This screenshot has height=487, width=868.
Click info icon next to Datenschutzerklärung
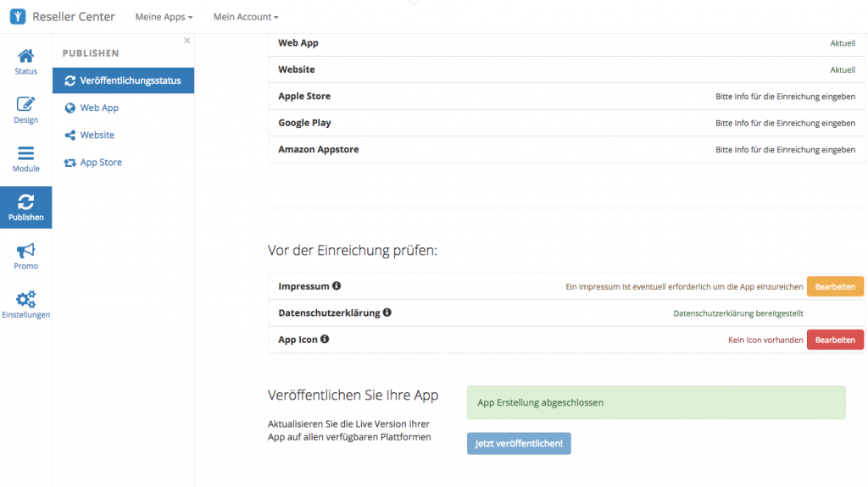(x=387, y=313)
